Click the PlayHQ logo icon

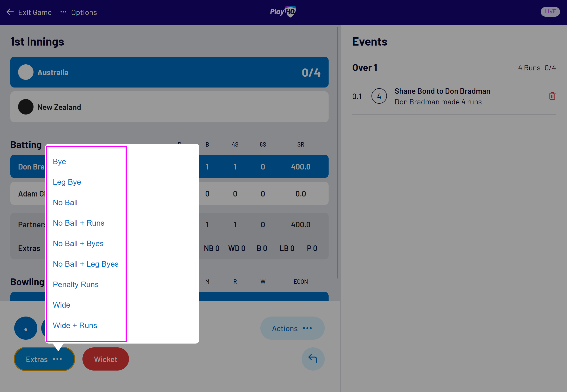point(283,12)
